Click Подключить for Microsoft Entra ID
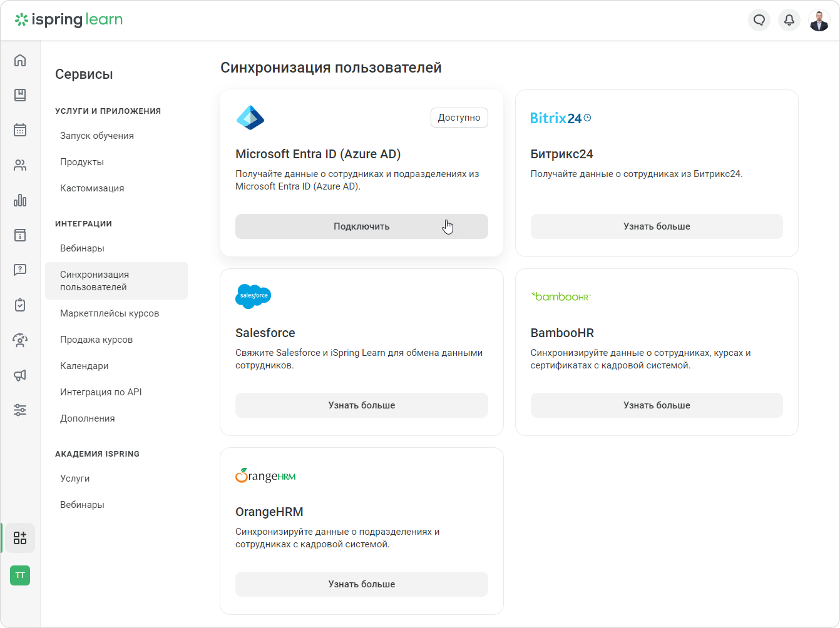 [x=362, y=226]
